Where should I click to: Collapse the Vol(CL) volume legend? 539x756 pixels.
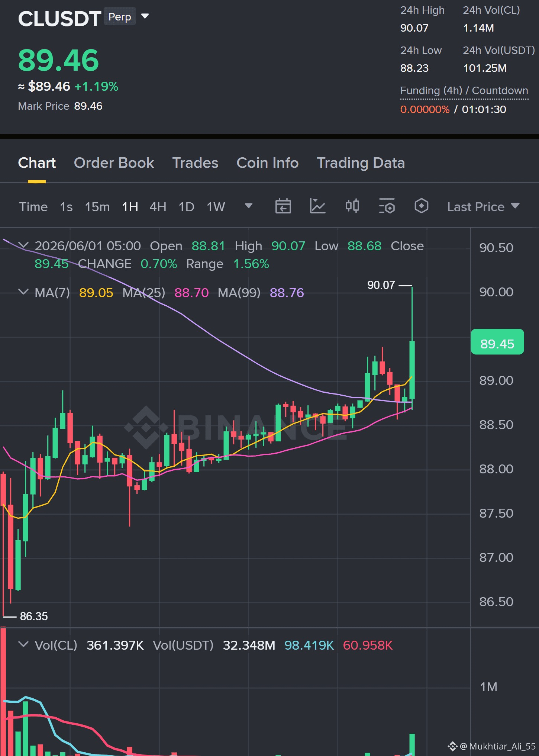pos(23,644)
